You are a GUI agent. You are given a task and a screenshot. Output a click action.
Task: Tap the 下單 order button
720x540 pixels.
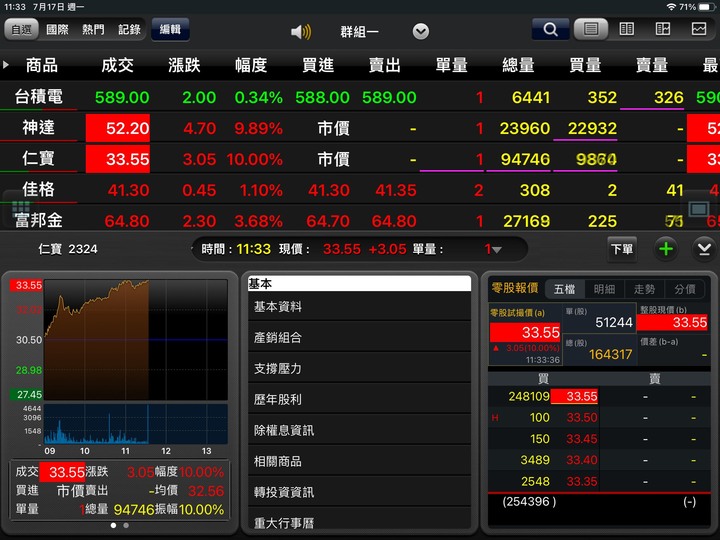point(622,249)
